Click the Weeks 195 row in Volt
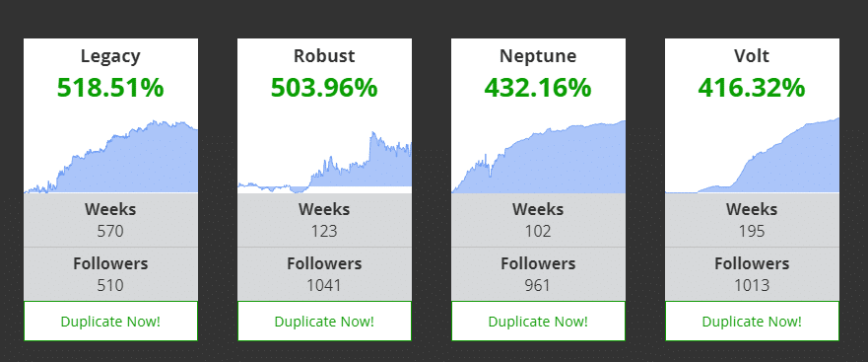Image resolution: width=868 pixels, height=362 pixels. [752, 220]
